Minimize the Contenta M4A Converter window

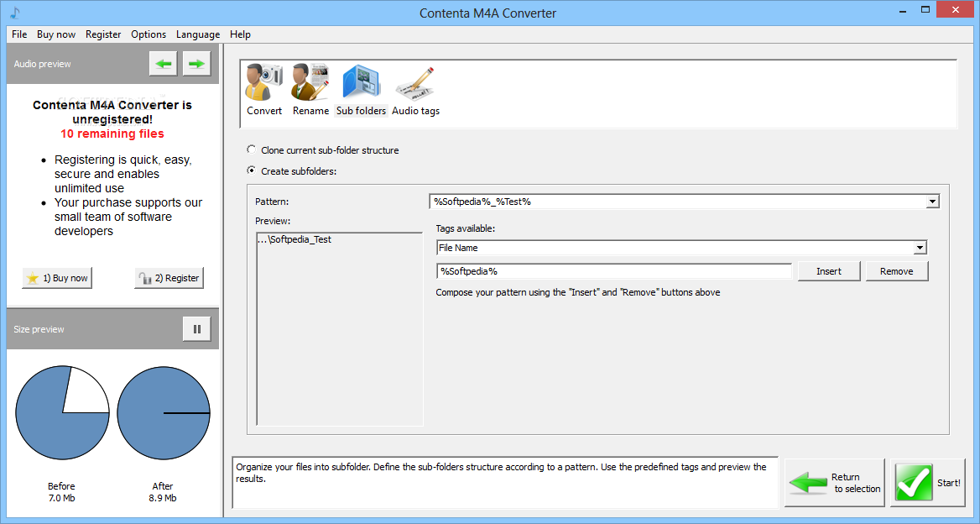click(903, 11)
